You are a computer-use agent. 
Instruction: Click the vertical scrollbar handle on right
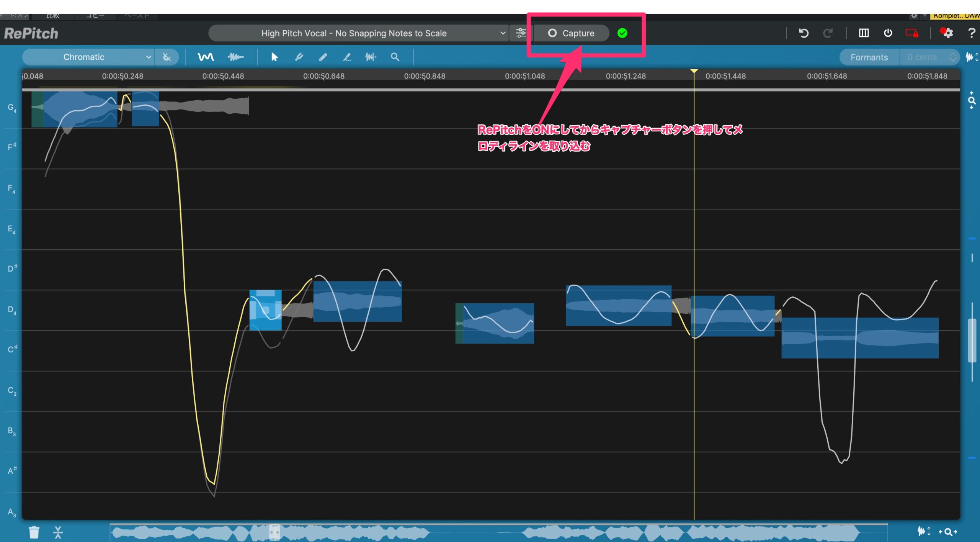[x=972, y=341]
